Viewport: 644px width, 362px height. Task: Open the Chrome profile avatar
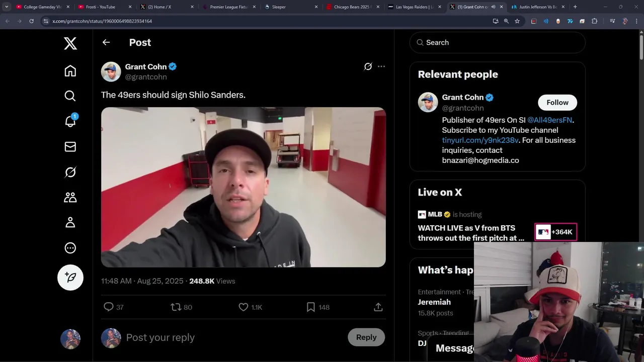[x=625, y=21]
